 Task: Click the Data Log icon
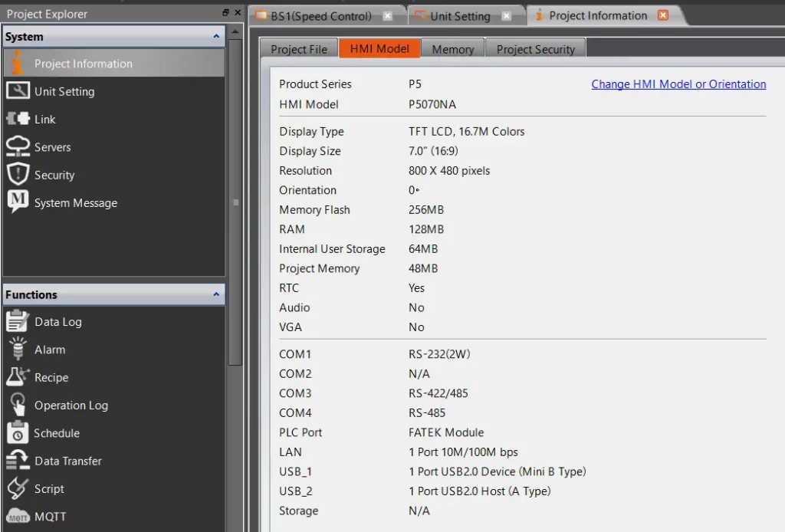[18, 322]
